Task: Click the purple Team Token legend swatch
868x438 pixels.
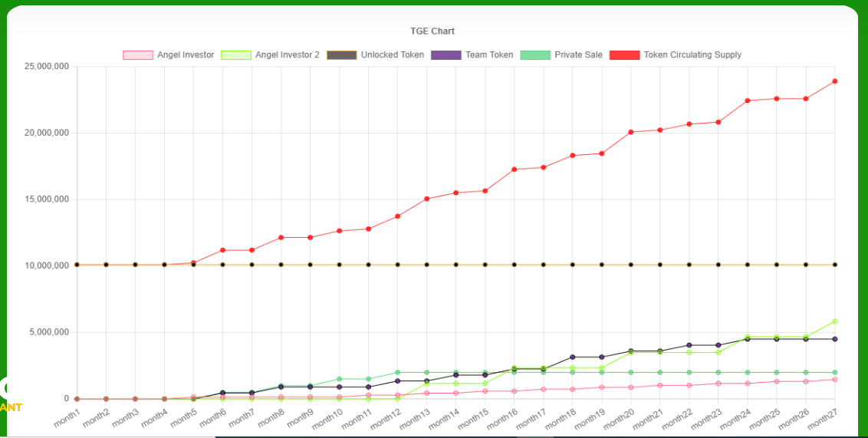Action: tap(446, 55)
